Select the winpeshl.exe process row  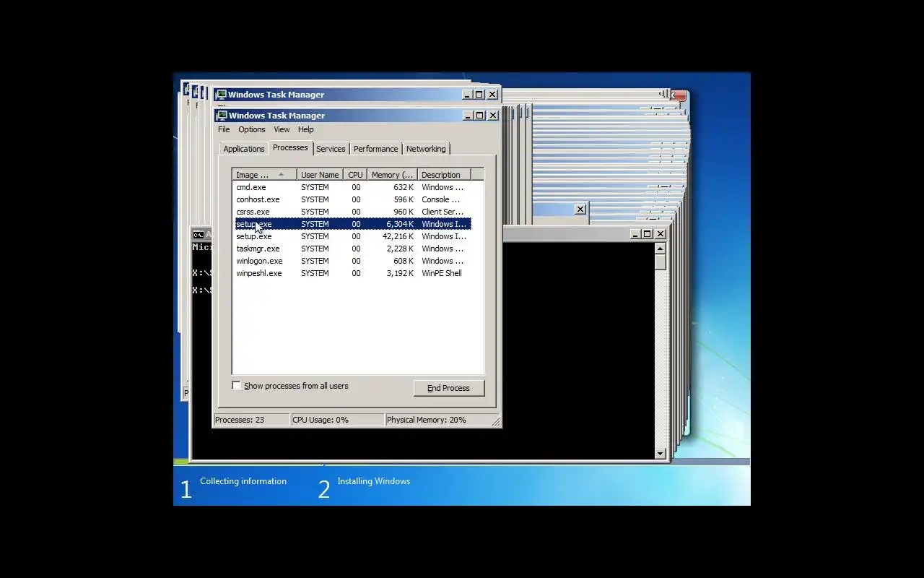353,273
